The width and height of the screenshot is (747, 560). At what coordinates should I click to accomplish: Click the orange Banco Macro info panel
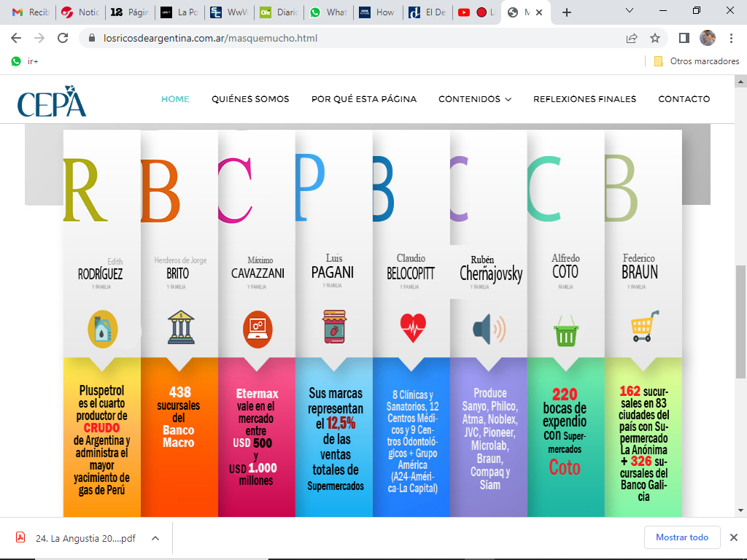click(x=179, y=436)
